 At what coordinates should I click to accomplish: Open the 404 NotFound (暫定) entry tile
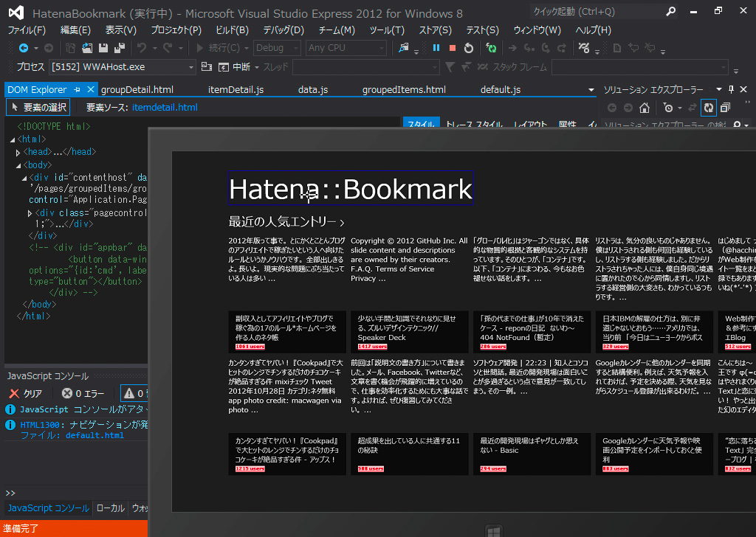[532, 333]
